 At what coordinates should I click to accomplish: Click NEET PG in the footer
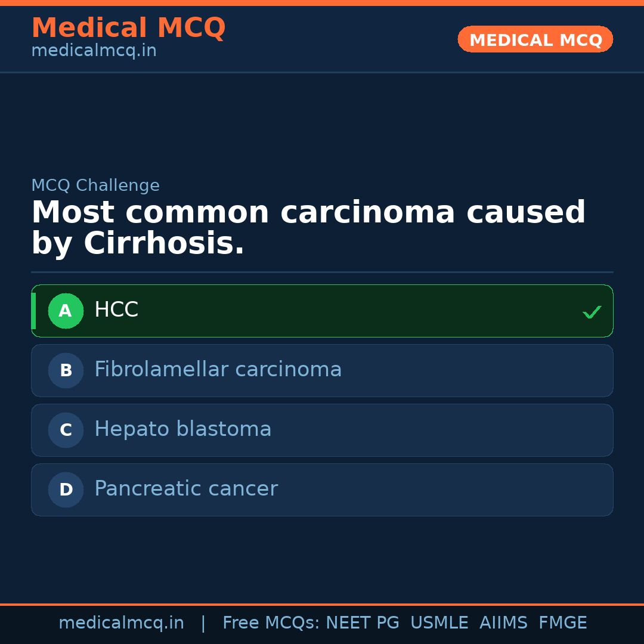coord(363,623)
